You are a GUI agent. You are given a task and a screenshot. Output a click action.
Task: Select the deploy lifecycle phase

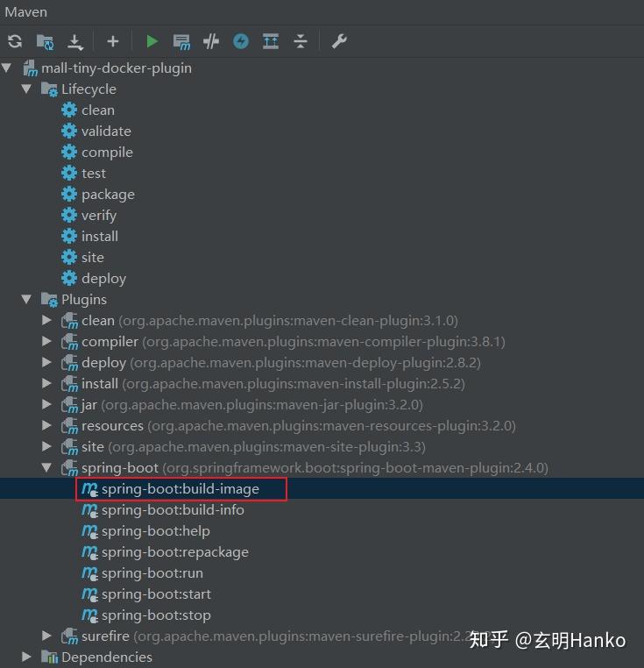point(103,279)
